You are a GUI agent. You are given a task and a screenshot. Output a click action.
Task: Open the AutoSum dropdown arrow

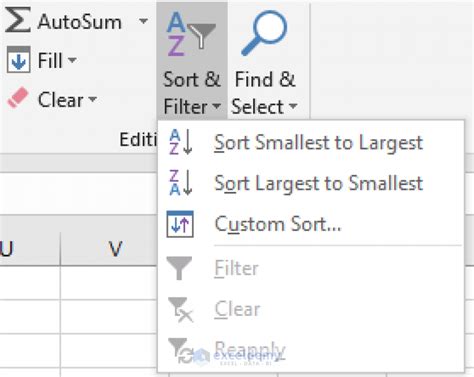point(143,21)
